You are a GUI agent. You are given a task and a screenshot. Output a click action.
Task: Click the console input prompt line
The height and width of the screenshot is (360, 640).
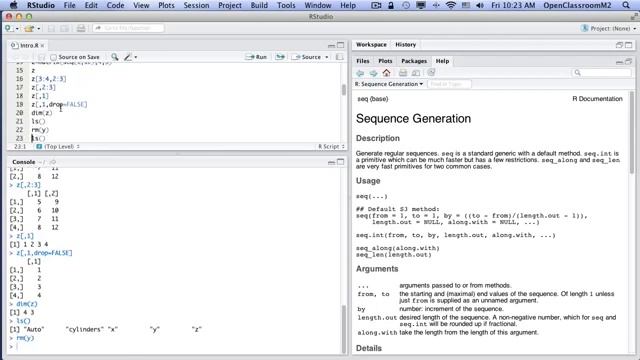(176, 347)
